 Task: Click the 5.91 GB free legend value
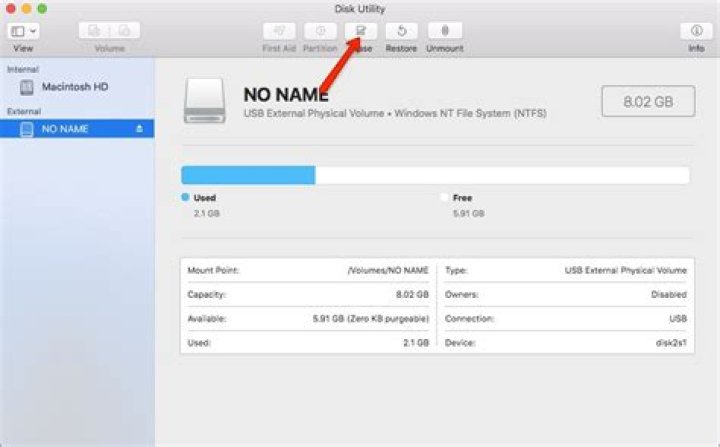(x=468, y=214)
